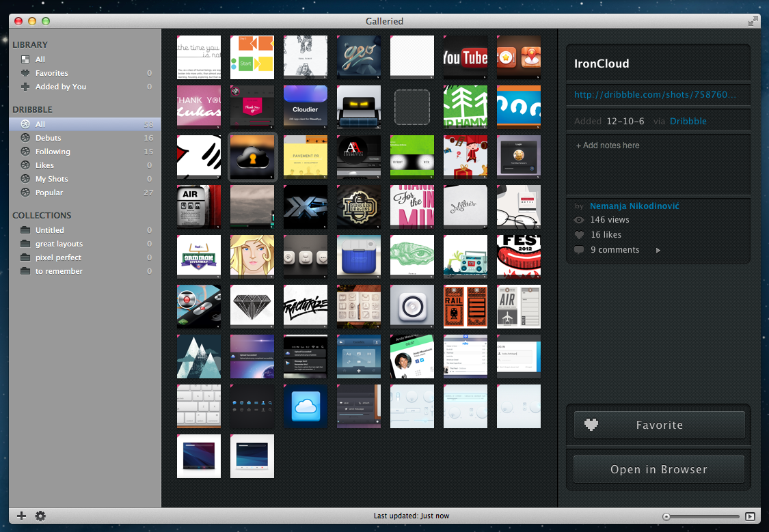Click the eye icon next to 146 views
Image resolution: width=769 pixels, height=532 pixels.
click(x=580, y=220)
